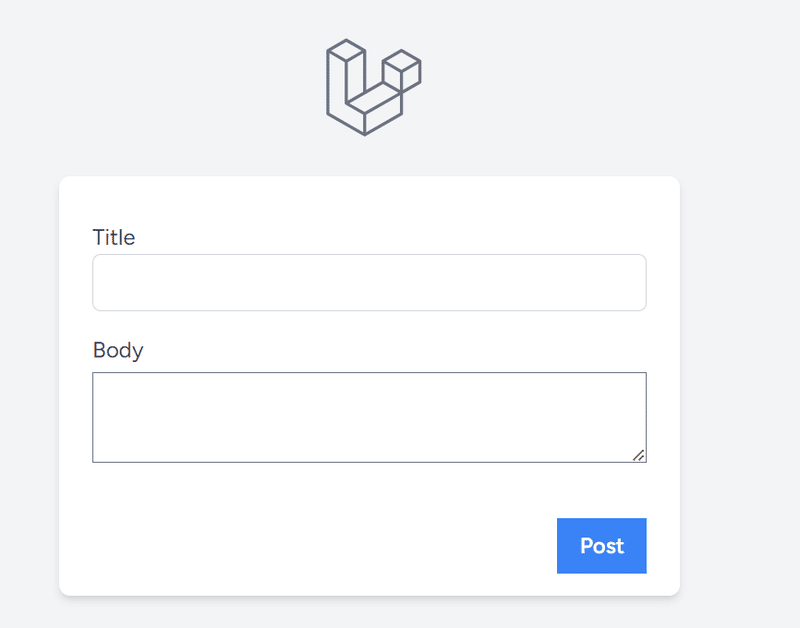Place cursor in the empty Body text area

(x=369, y=417)
